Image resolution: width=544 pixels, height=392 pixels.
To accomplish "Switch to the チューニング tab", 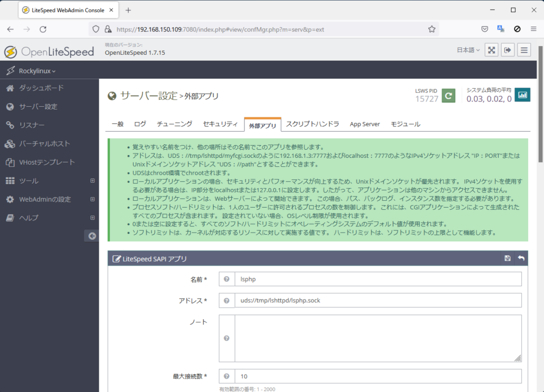I will tap(174, 124).
